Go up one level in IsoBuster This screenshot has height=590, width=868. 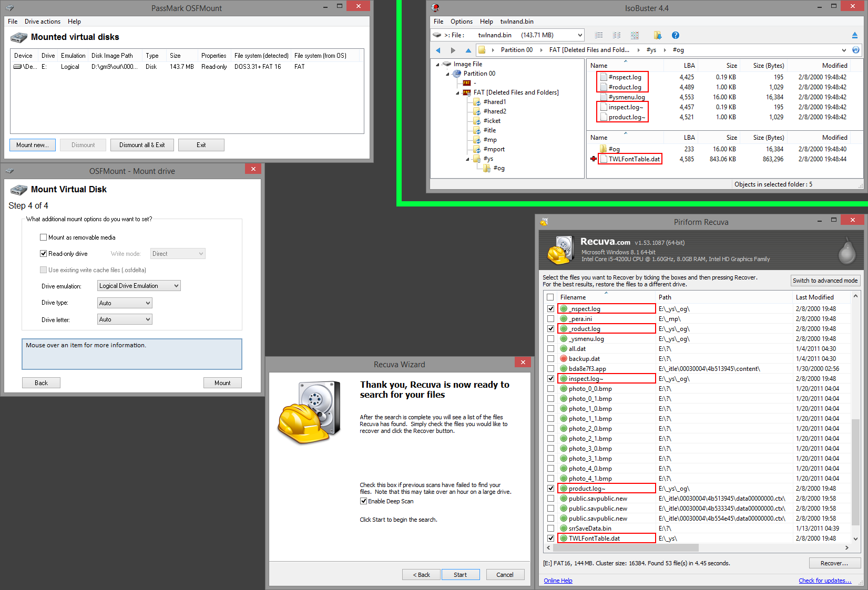(x=468, y=50)
